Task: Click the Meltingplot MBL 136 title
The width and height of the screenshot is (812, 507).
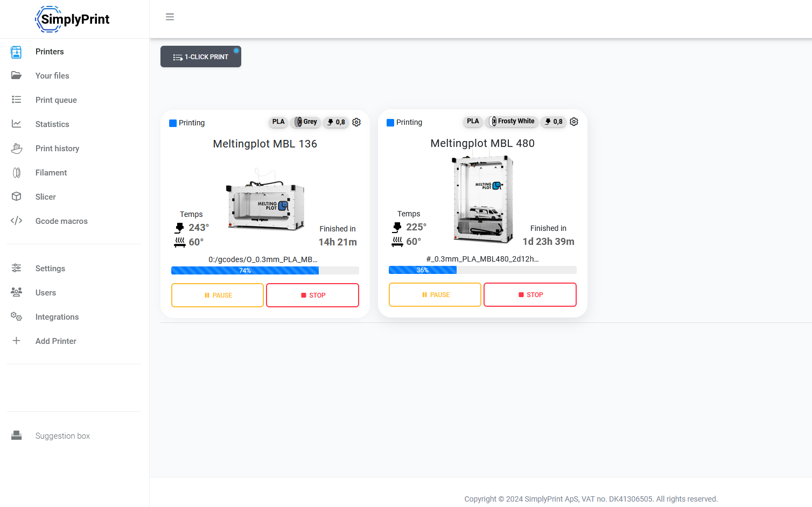Action: (265, 144)
